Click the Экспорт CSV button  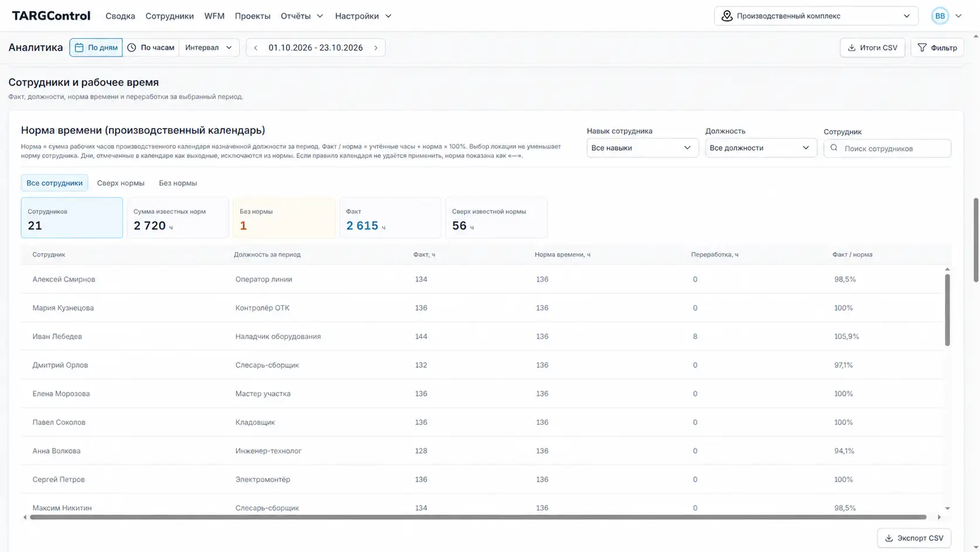click(914, 538)
